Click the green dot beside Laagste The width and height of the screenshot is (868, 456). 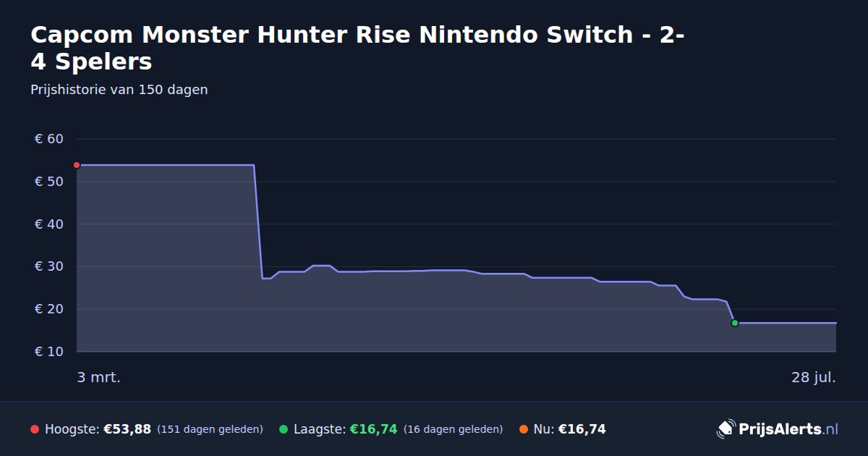284,429
